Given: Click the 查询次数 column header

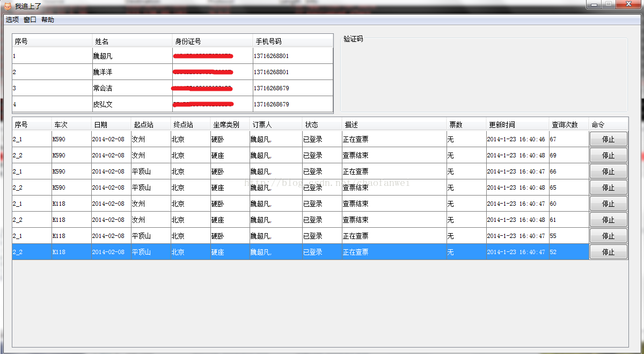Looking at the screenshot, I should point(569,125).
